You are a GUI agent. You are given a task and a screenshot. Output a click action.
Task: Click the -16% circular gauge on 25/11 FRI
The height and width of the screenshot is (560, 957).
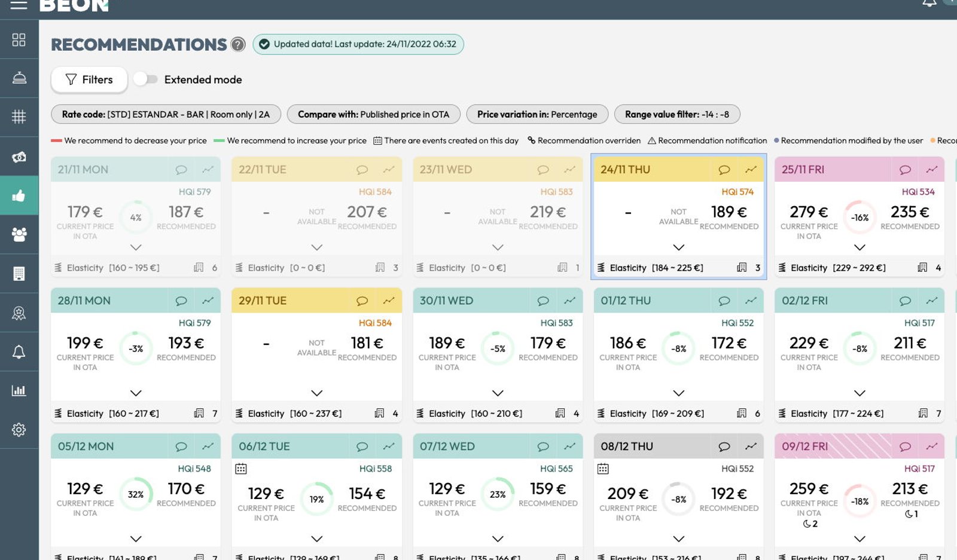click(860, 218)
